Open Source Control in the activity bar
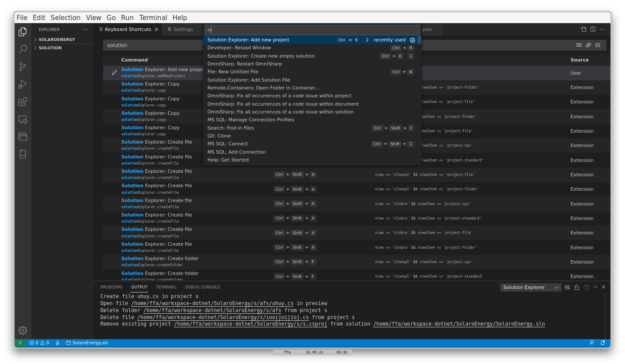The image size is (625, 364). [22, 67]
